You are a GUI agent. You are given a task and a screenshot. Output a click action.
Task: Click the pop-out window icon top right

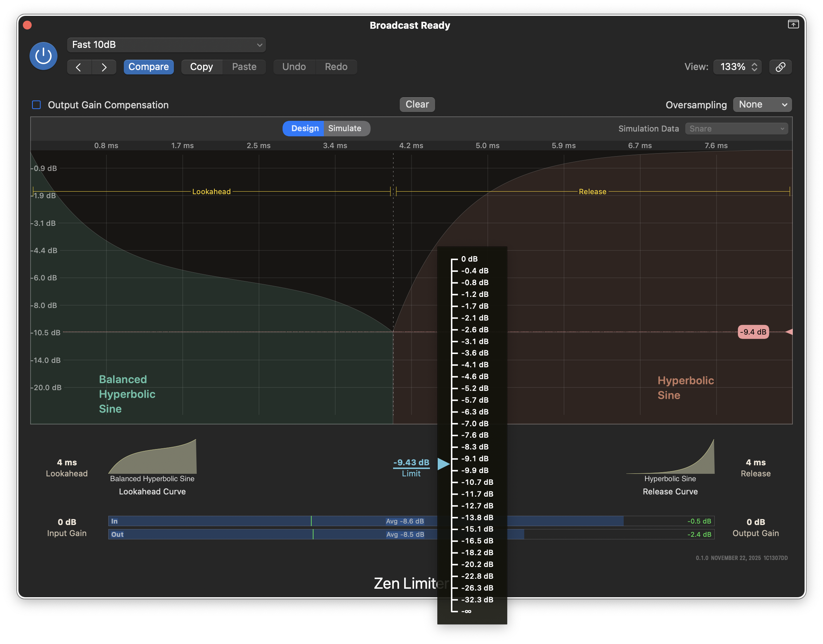point(793,25)
